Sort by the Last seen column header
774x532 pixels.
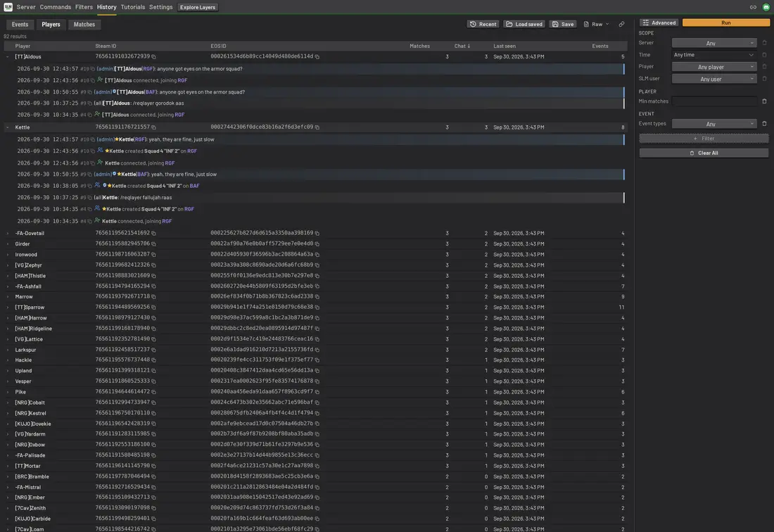tap(504, 46)
